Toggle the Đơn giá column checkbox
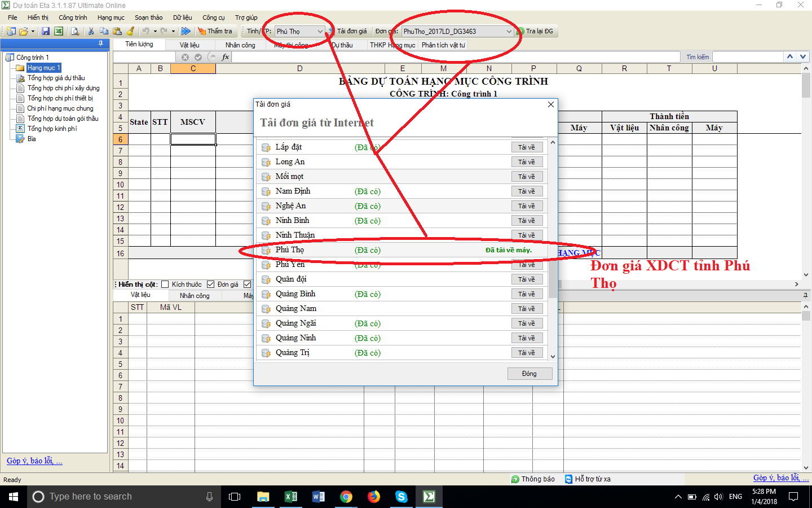Viewport: 812px width, 508px height. click(x=211, y=284)
